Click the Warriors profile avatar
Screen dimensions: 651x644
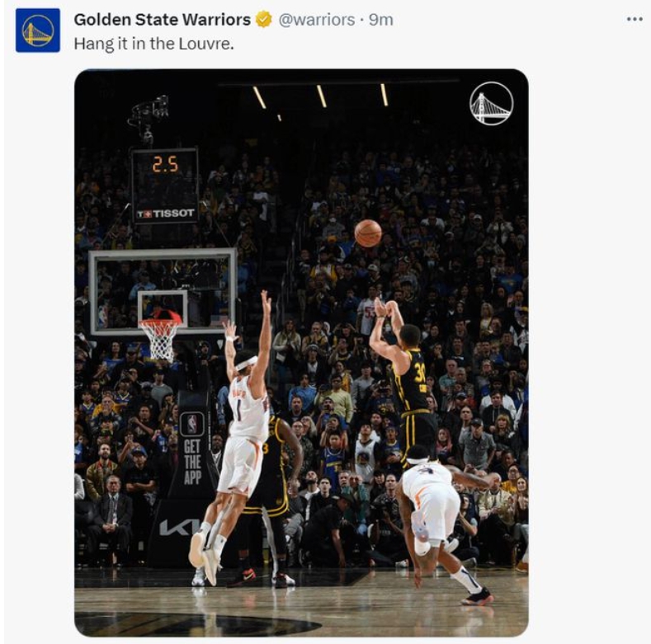(38, 31)
